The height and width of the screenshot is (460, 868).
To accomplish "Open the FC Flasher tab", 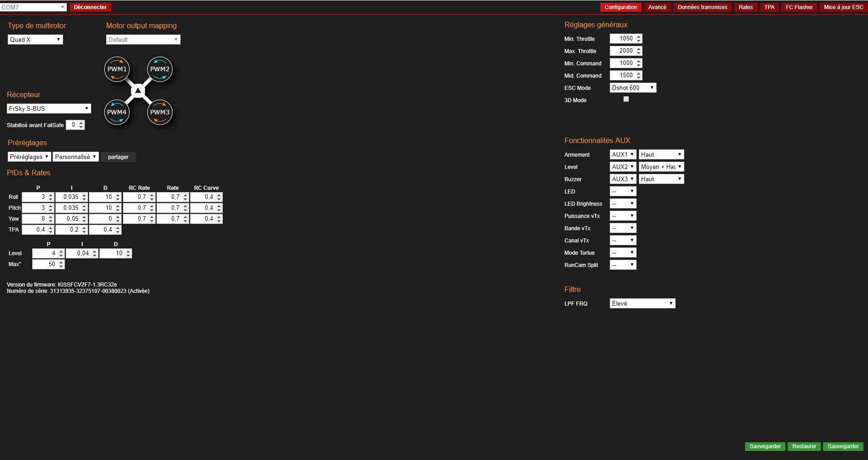I will 799,7.
